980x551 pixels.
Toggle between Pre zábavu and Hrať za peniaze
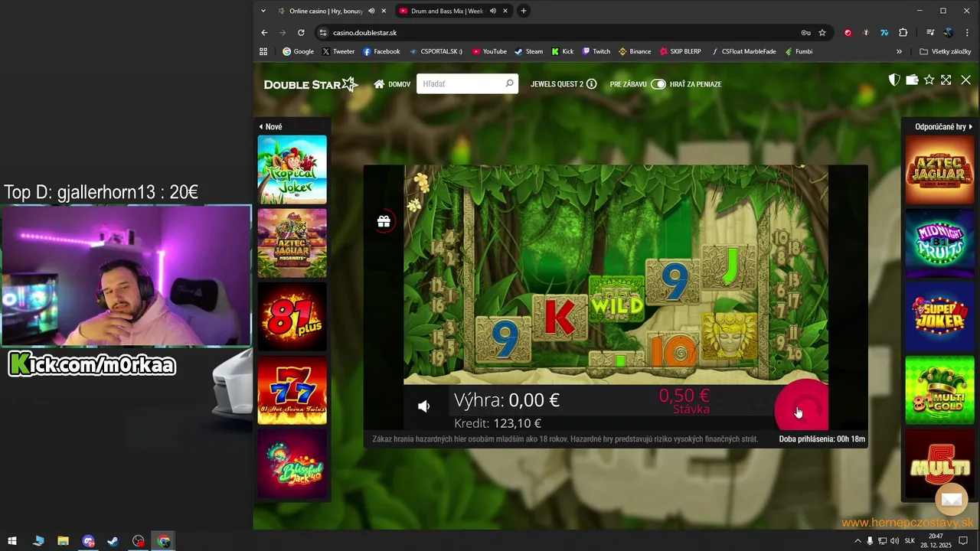[658, 84]
